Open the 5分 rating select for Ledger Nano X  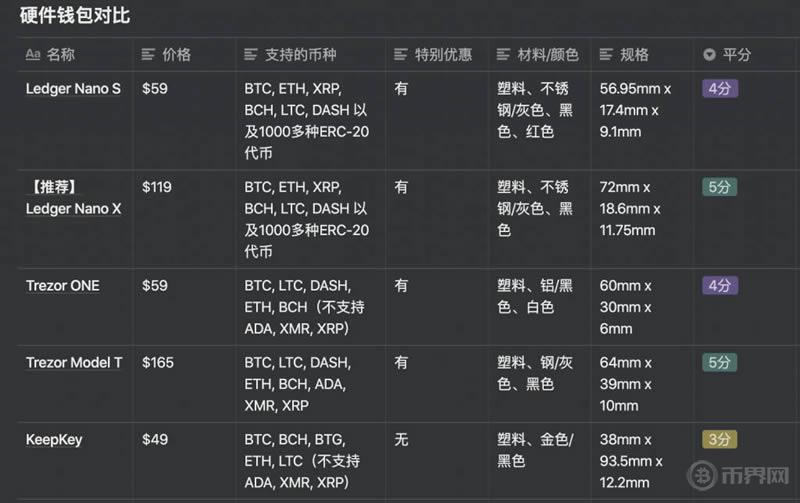pyautogui.click(x=720, y=187)
